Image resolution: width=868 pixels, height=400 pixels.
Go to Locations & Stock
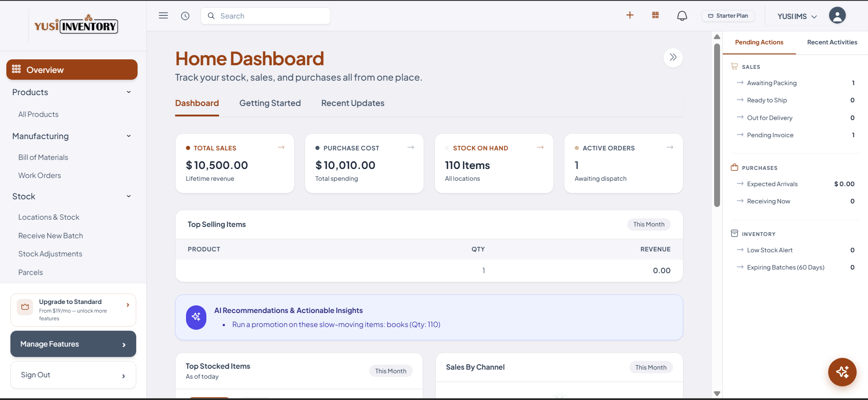[49, 217]
